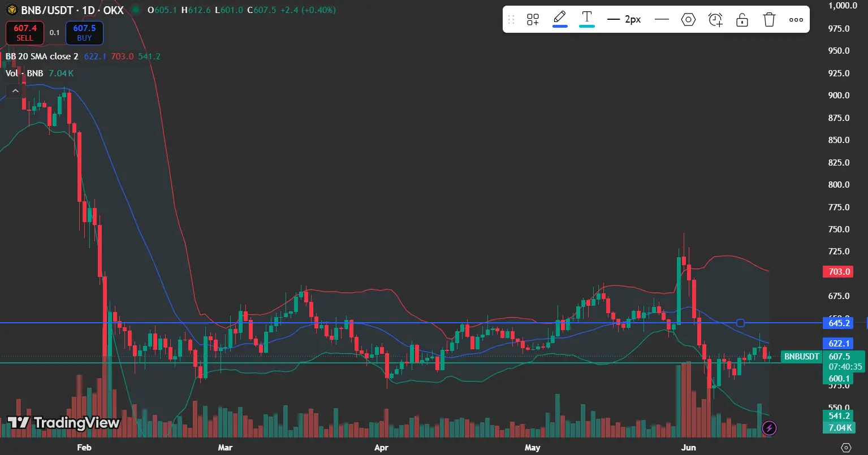Click the Apr date label
This screenshot has width=868, height=455.
381,448
